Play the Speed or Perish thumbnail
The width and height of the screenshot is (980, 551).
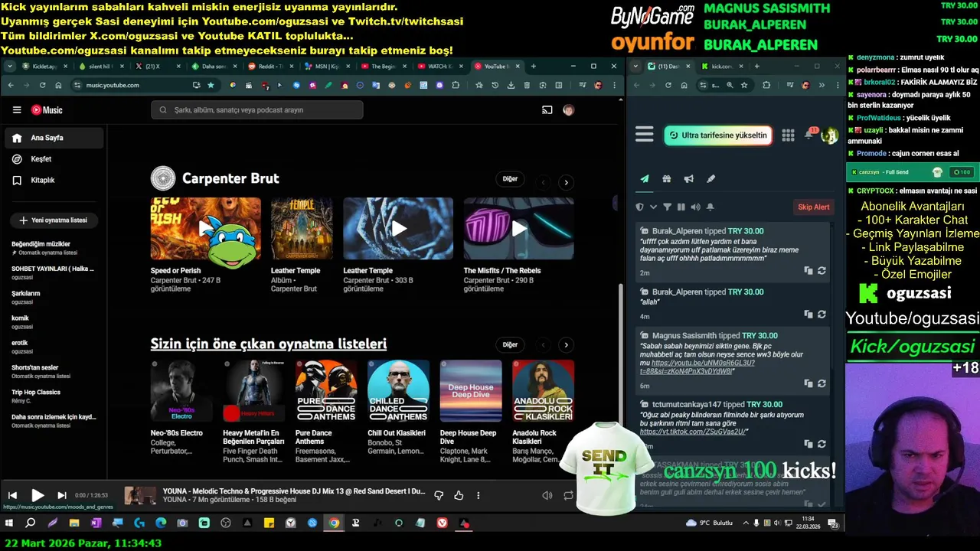205,228
